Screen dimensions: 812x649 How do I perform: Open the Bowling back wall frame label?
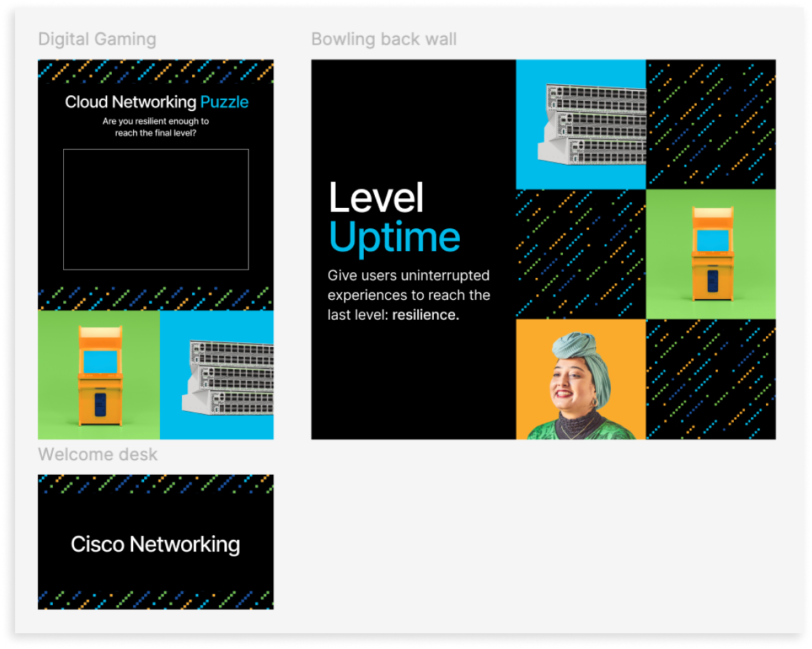[384, 39]
